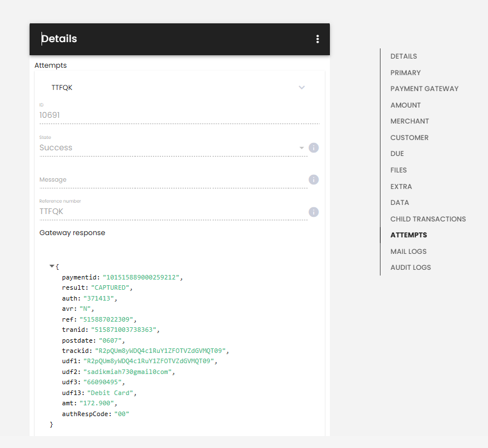Open the three-dot menu in Details header
This screenshot has height=448, width=488.
317,39
